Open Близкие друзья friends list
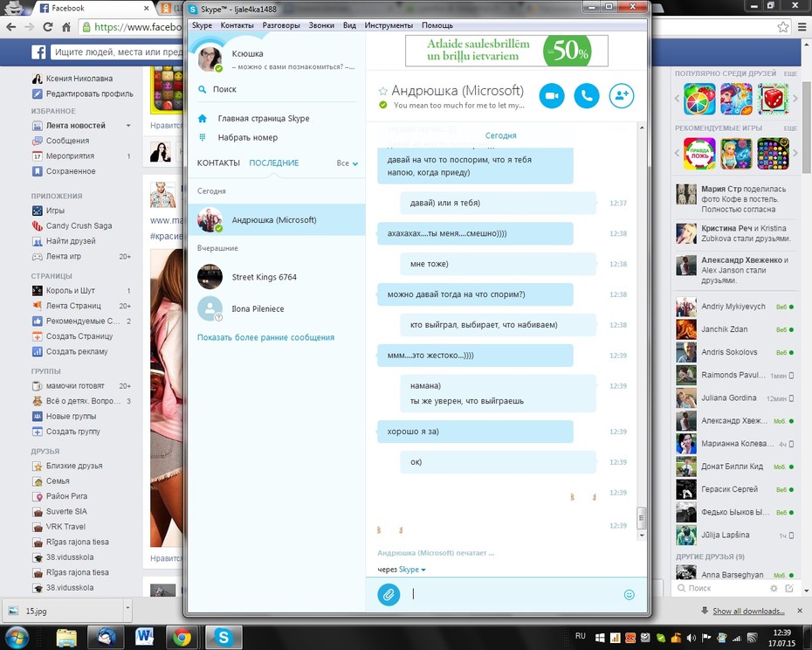This screenshot has height=650, width=812. [x=74, y=466]
